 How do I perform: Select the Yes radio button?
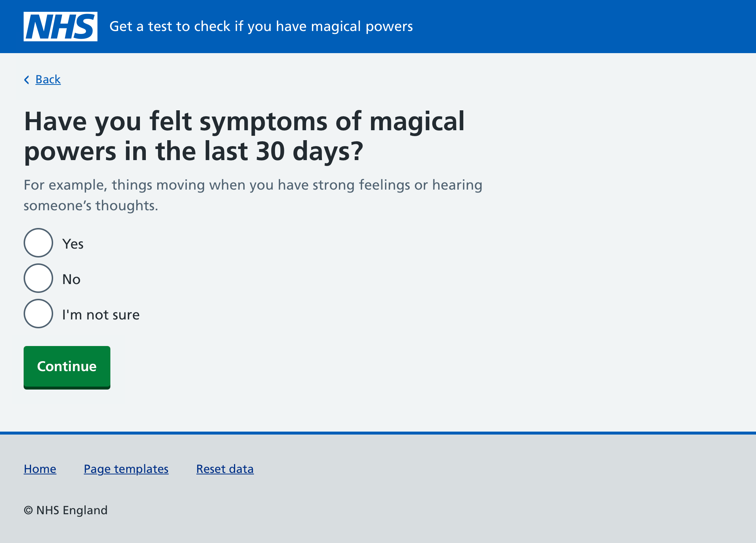[38, 243]
